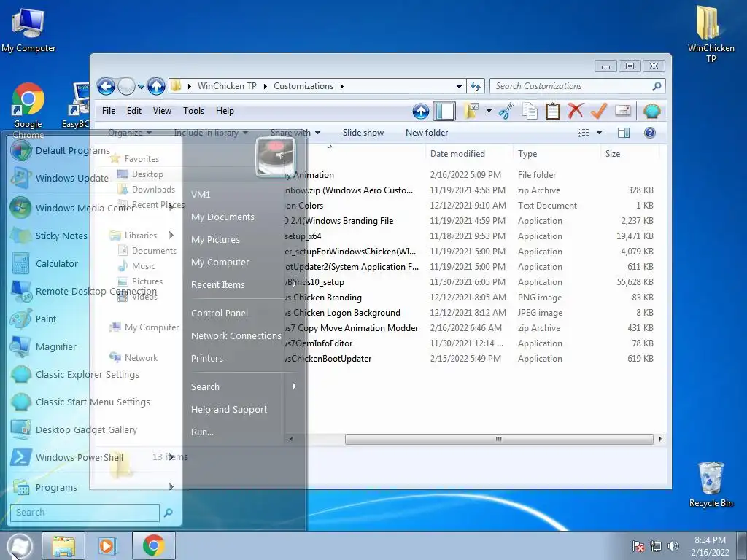Screen dimensions: 747x560
Task: Click the Change your view icon
Action: (583, 133)
